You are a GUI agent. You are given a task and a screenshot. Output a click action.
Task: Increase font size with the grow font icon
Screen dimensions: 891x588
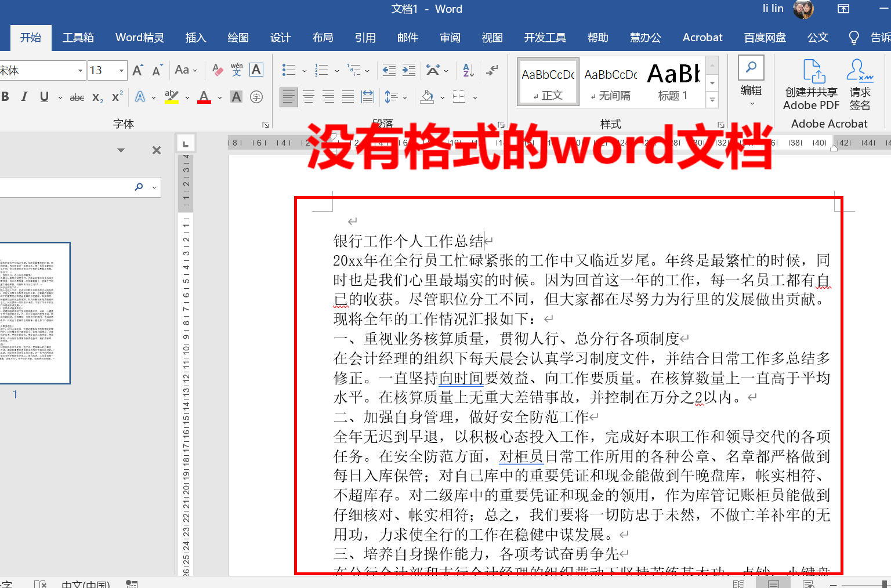click(x=137, y=70)
